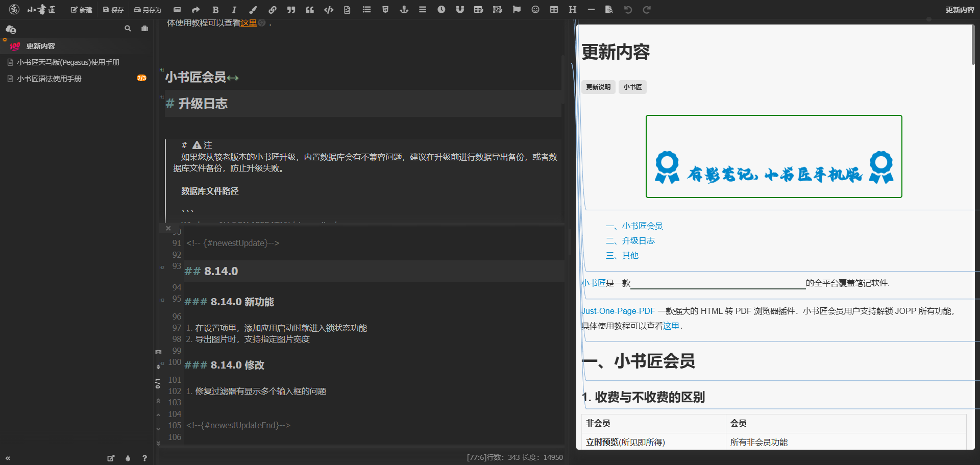
Task: Toggle bold formatting
Action: tap(215, 10)
